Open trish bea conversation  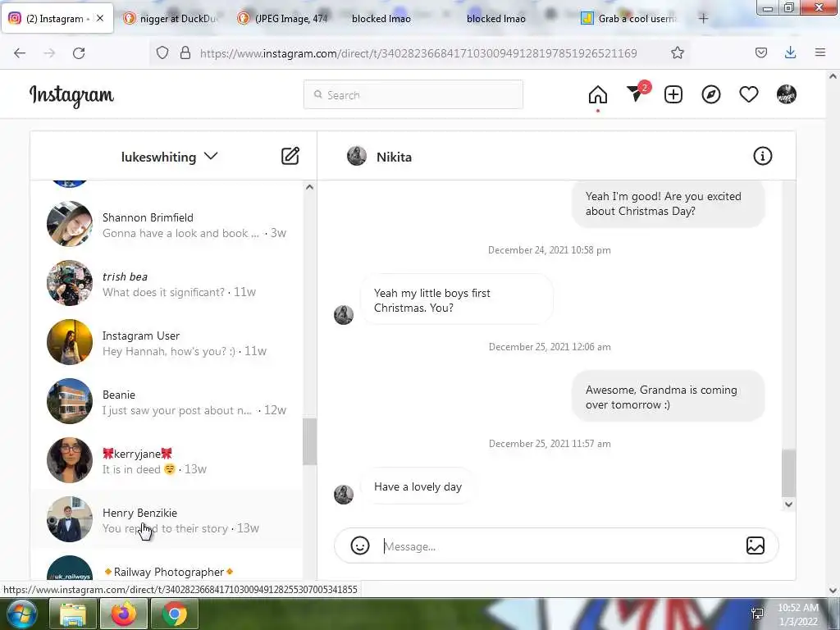(166, 283)
